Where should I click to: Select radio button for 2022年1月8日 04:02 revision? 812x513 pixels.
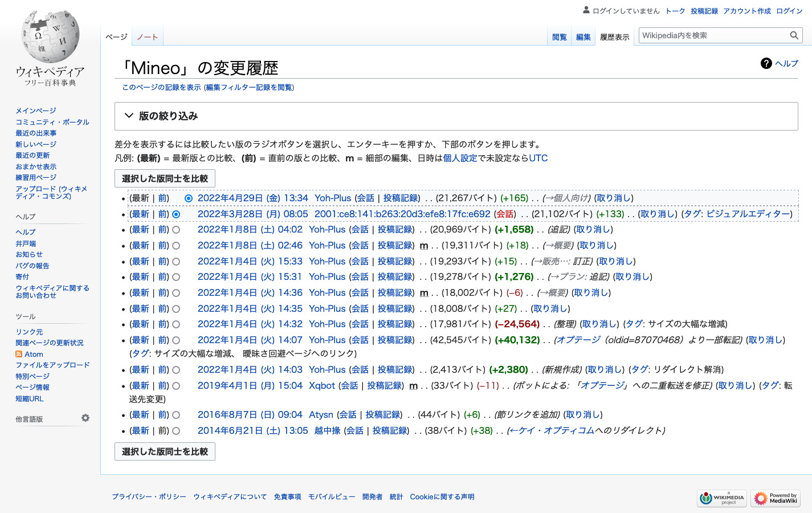tap(176, 230)
